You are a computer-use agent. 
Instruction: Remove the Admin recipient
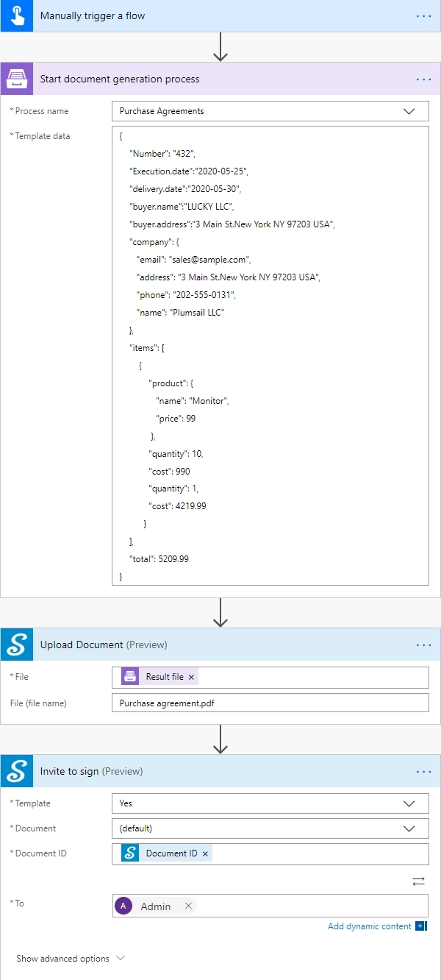(188, 906)
